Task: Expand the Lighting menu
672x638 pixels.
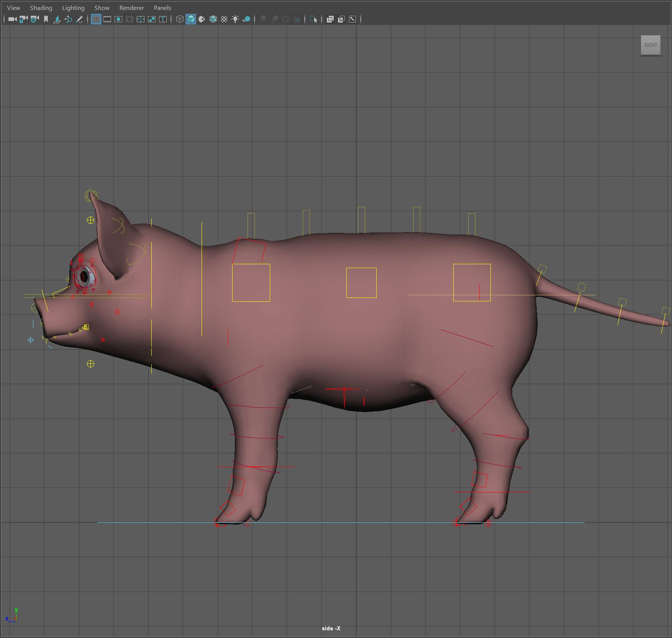Action: tap(73, 8)
